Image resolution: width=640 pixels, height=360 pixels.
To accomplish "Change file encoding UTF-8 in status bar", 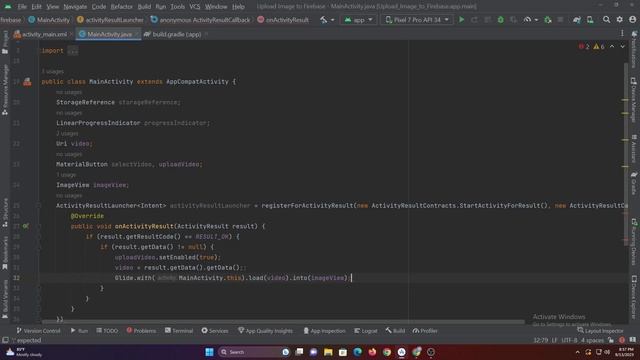I will (x=569, y=340).
